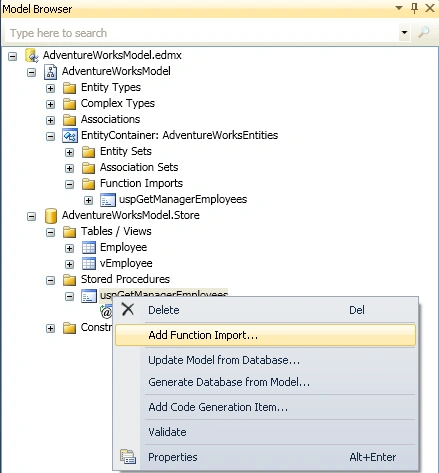Click the Stored Procedures folder icon
439x473 pixels.
[x=70, y=280]
